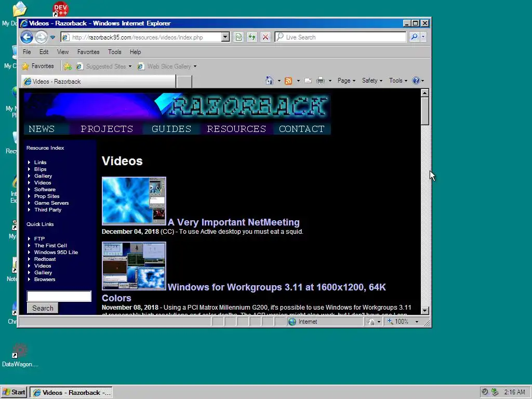Image resolution: width=532 pixels, height=399 pixels.
Task: Open Prop Sites in Resource Index
Action: (47, 196)
